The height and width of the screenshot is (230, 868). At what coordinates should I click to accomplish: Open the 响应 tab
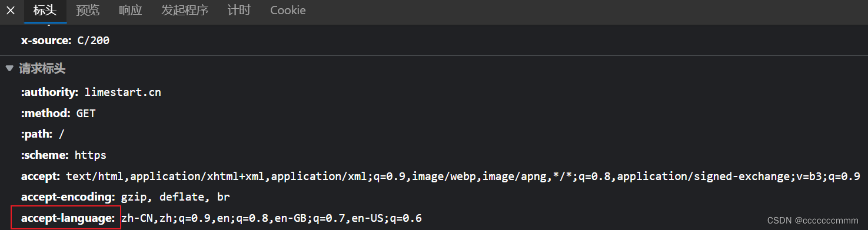pyautogui.click(x=130, y=11)
